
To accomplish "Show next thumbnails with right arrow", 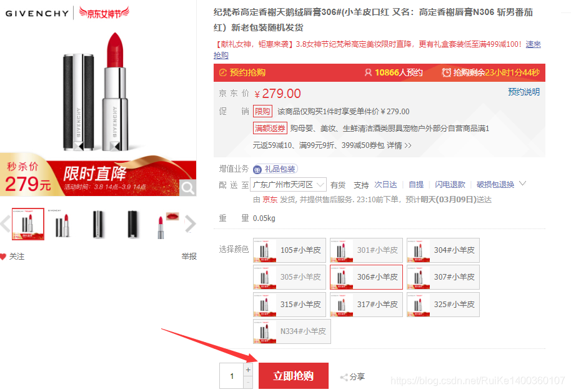I will pyautogui.click(x=191, y=224).
